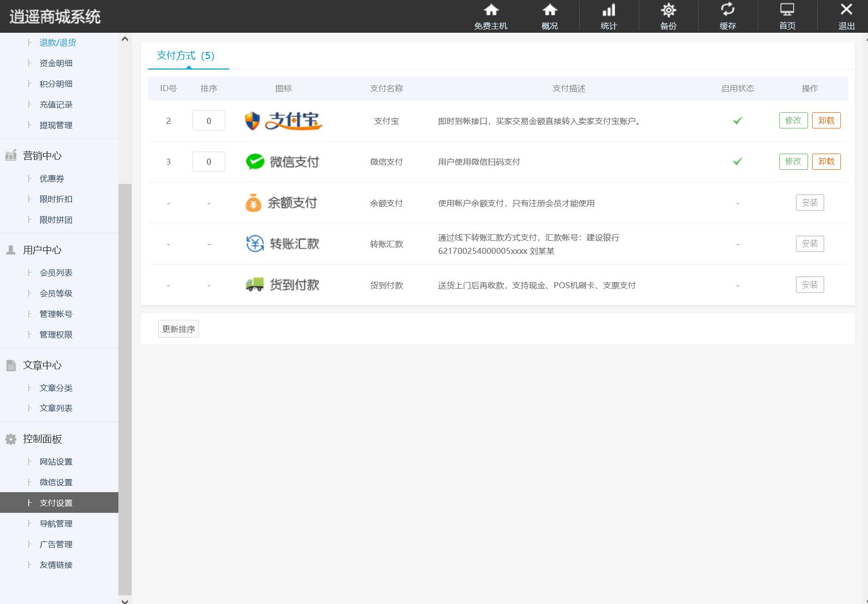
Task: Open 退款/退货 in sidebar
Action: point(58,43)
